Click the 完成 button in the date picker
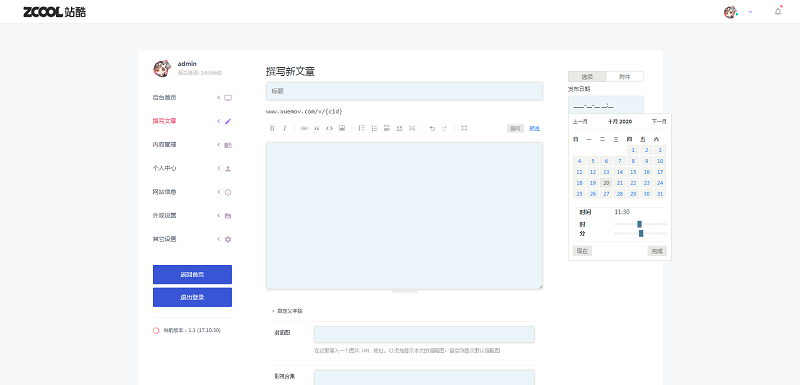Viewport: 800px width, 385px height. tap(657, 251)
